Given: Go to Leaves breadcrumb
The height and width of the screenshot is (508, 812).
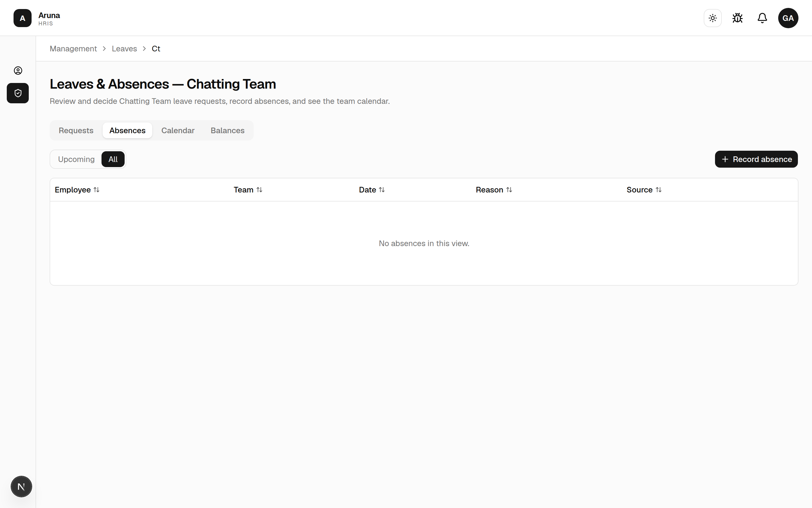Looking at the screenshot, I should [x=125, y=49].
